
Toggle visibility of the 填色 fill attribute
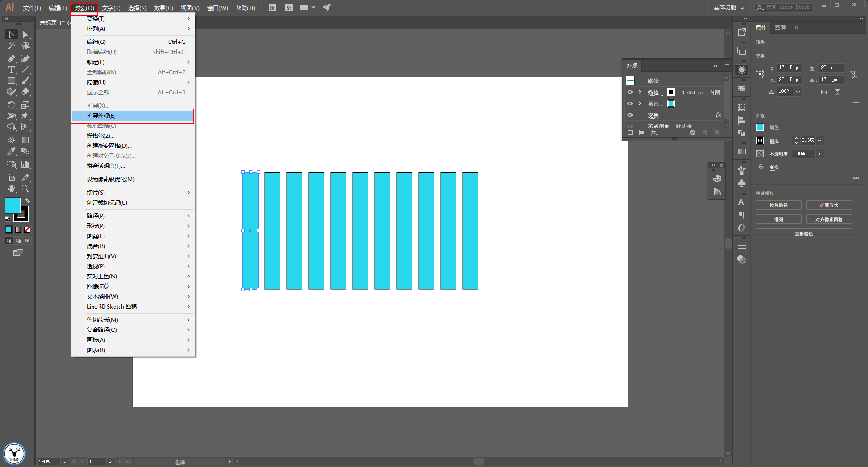pos(630,103)
